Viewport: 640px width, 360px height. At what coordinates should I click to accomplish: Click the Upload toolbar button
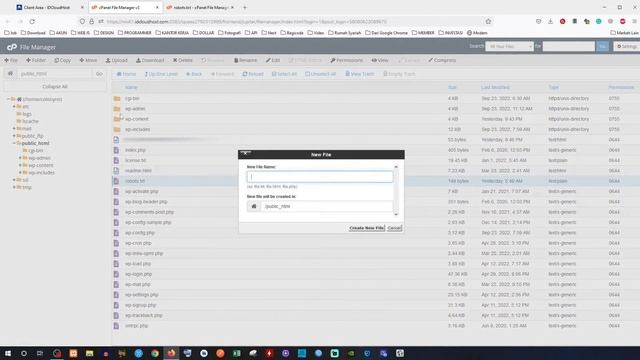(117, 60)
